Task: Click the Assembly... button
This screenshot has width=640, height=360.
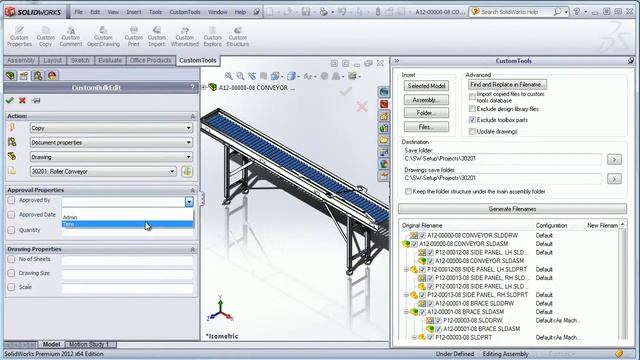Action: click(427, 100)
